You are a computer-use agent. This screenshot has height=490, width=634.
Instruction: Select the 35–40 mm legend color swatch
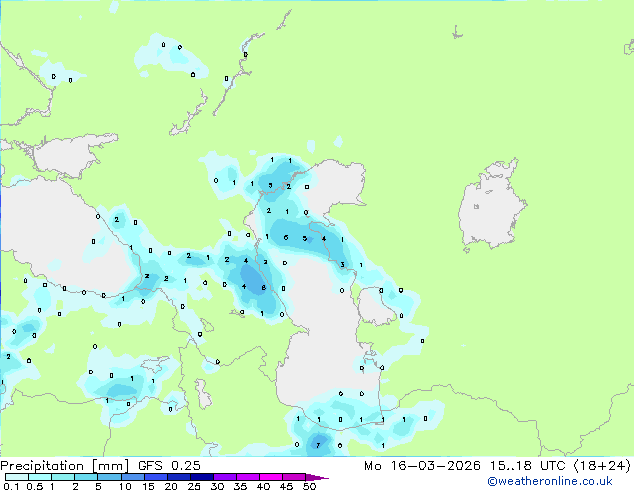click(248, 477)
